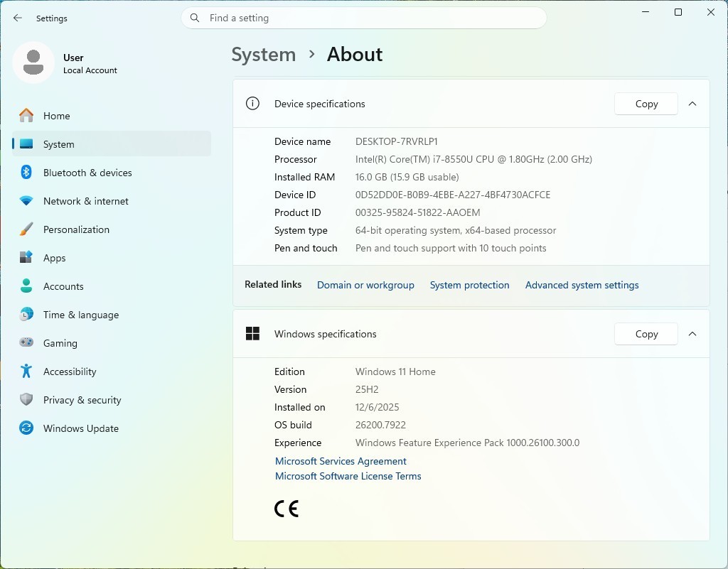Copy the Windows specifications
Image resolution: width=728 pixels, height=569 pixels.
[x=646, y=334]
